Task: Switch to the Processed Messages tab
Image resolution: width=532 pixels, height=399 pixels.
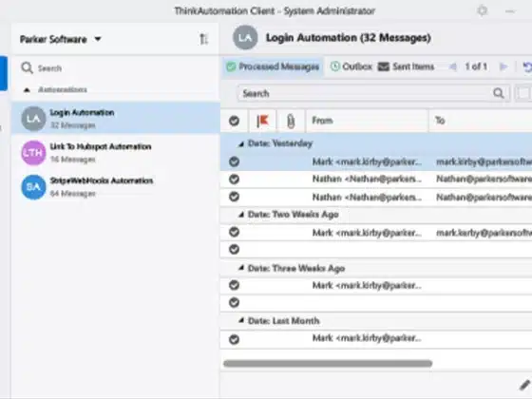Action: [273, 66]
